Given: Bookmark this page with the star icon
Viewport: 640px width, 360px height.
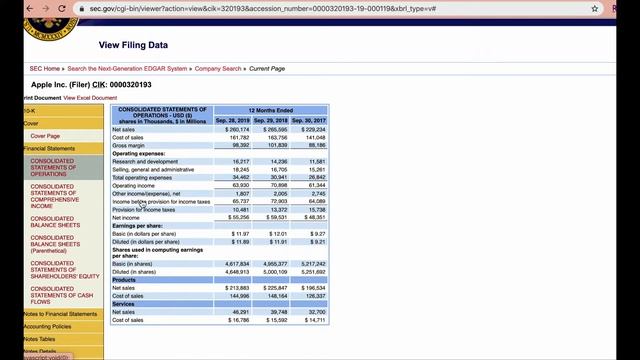Looking at the screenshot, I should click(x=595, y=9).
